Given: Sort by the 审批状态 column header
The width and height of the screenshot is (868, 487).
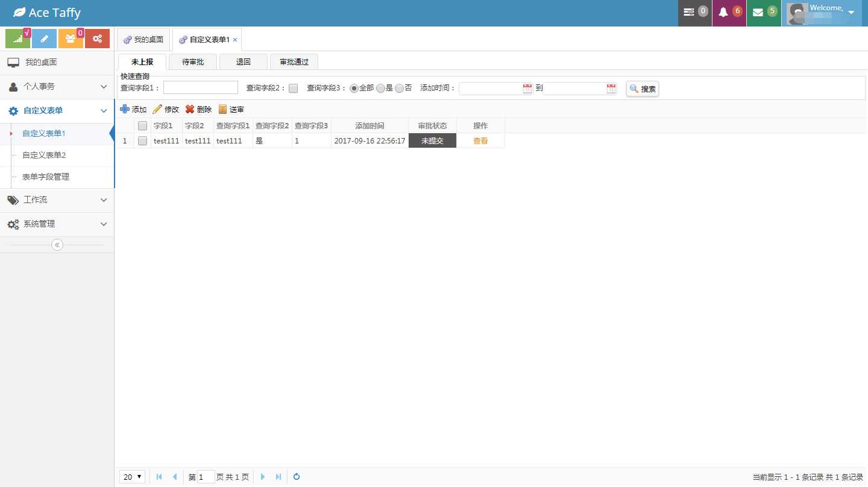Looking at the screenshot, I should (x=432, y=126).
